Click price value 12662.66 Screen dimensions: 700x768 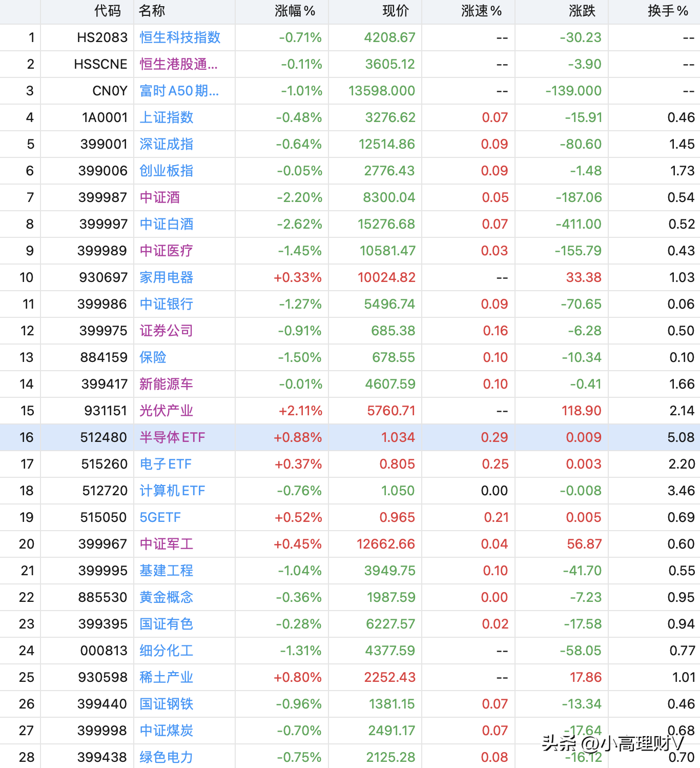(x=386, y=544)
